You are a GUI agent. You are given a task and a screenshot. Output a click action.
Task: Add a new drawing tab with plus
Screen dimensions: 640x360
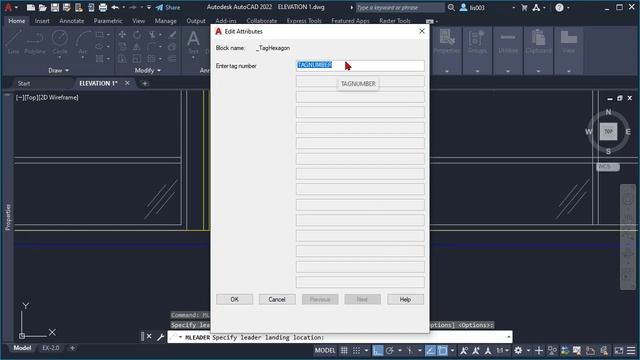tap(144, 83)
